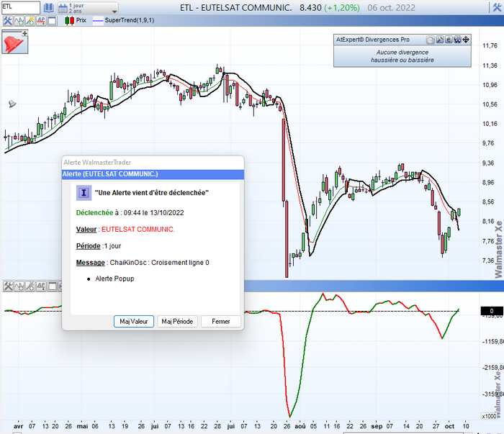
Task: Click the Période underlined label
Action: 88,245
